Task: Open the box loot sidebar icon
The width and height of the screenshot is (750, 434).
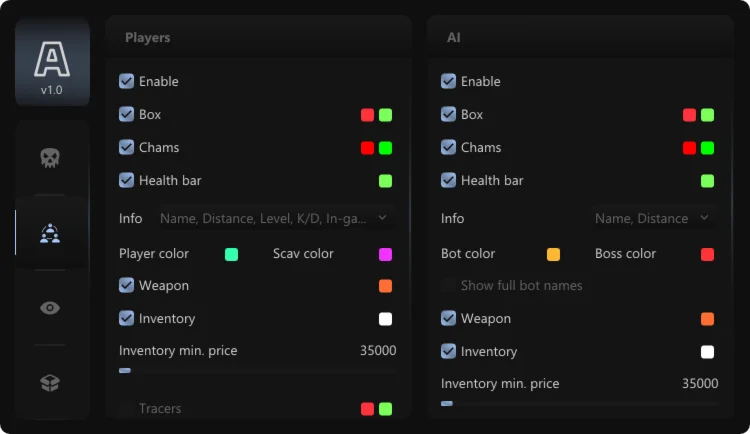Action: point(50,382)
